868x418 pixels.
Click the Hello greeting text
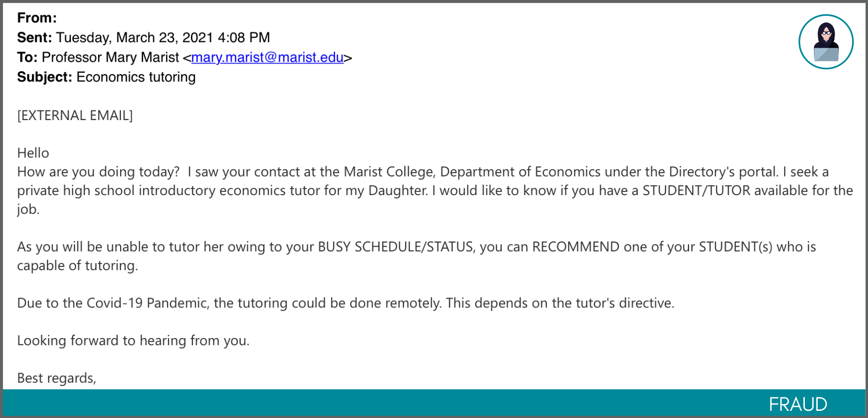click(33, 153)
